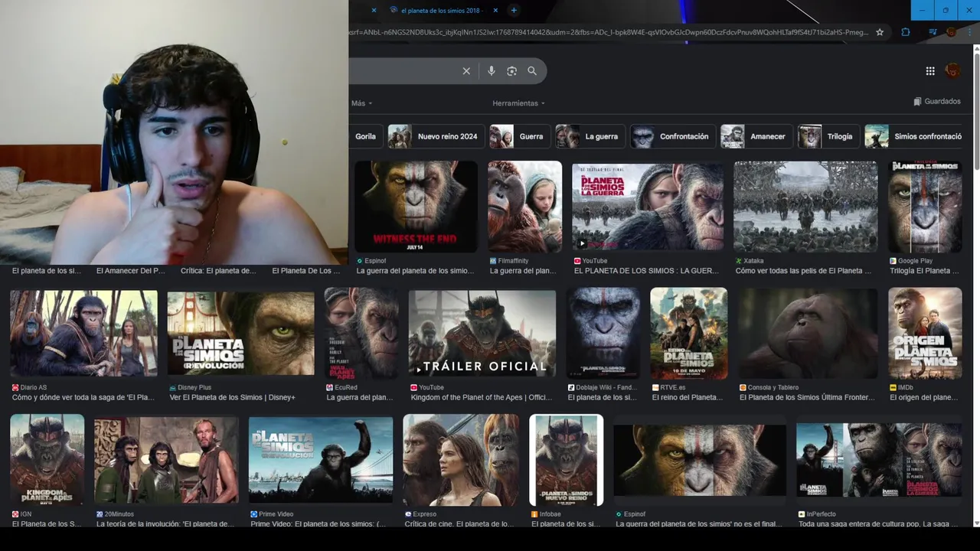Image resolution: width=980 pixels, height=551 pixels.
Task: Open the Filmaffinity ape and girl image
Action: click(x=524, y=207)
